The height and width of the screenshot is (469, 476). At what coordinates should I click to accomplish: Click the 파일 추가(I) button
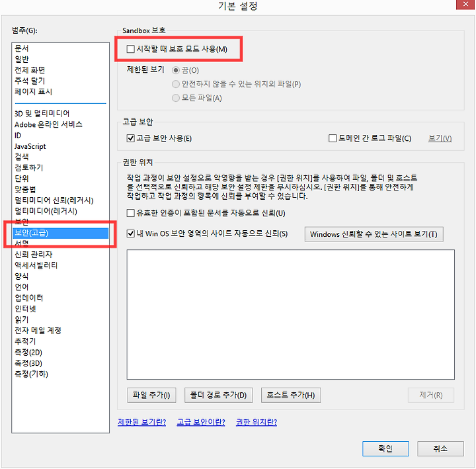pos(151,395)
